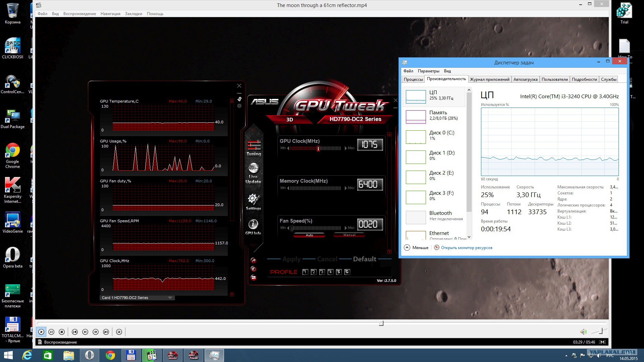Set fan speed mode to Auto
The width and height of the screenshot is (644, 362).
coord(309,235)
